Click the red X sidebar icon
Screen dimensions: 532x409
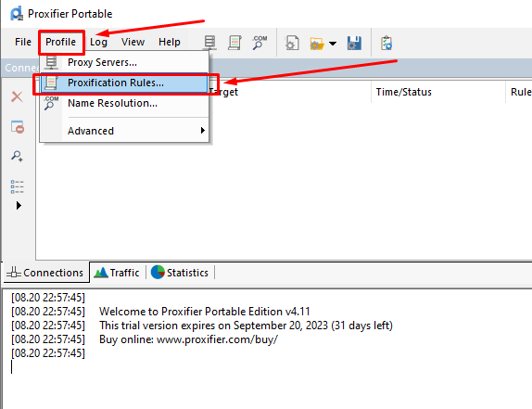[17, 96]
